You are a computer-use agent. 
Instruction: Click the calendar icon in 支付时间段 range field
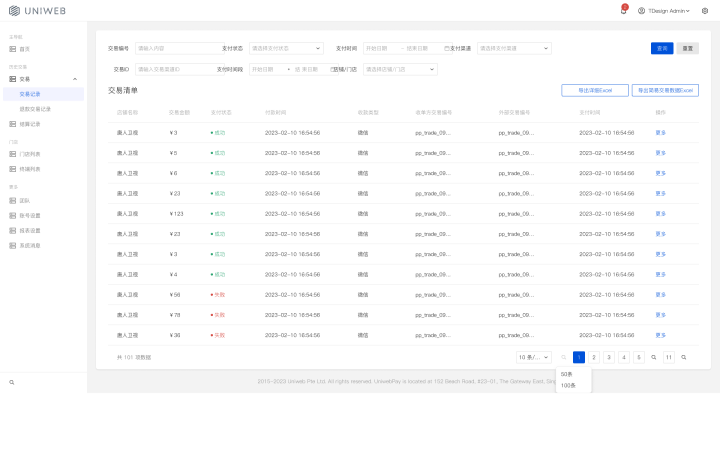[332, 69]
